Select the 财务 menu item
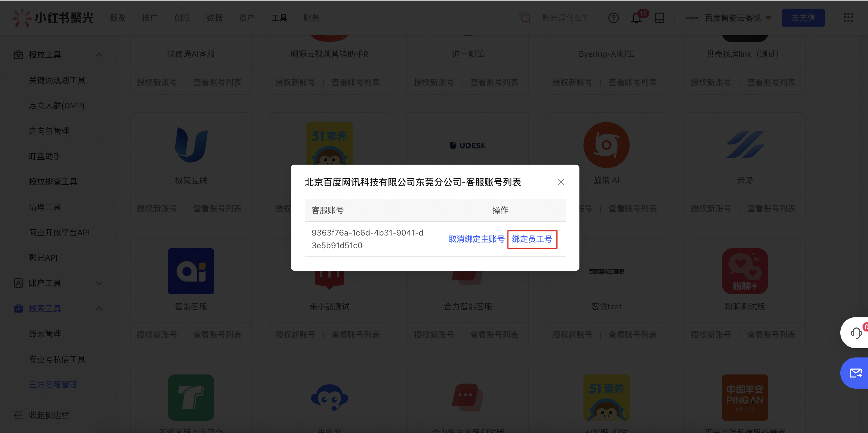This screenshot has width=868, height=433. coord(311,18)
